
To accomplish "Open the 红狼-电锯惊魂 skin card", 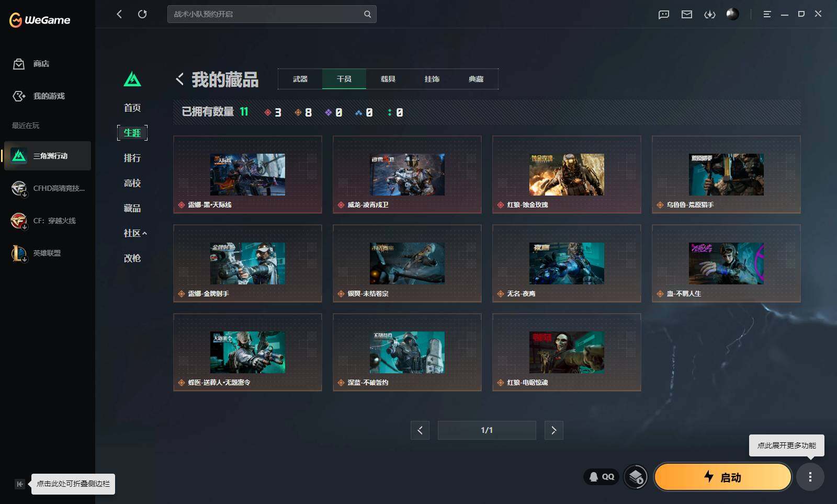I will tap(567, 352).
